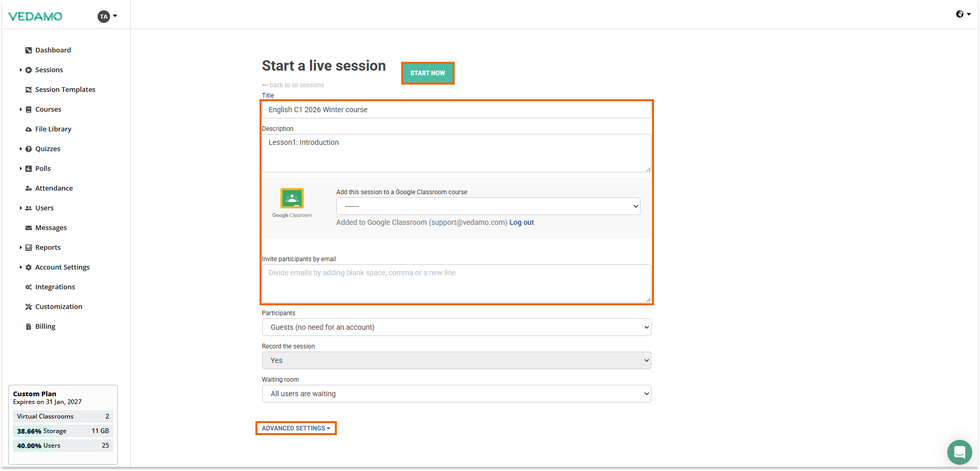Expand the Reports tree arrow
This screenshot has width=980, height=471.
[21, 248]
